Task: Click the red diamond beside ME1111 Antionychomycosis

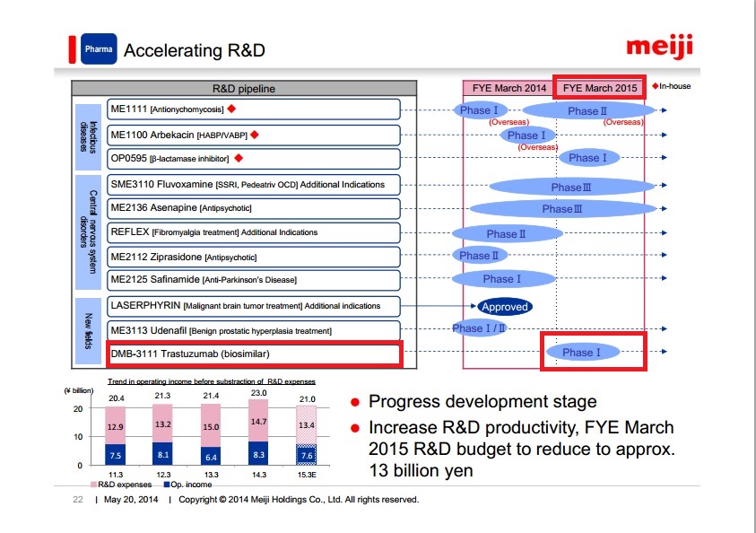Action: [x=230, y=109]
